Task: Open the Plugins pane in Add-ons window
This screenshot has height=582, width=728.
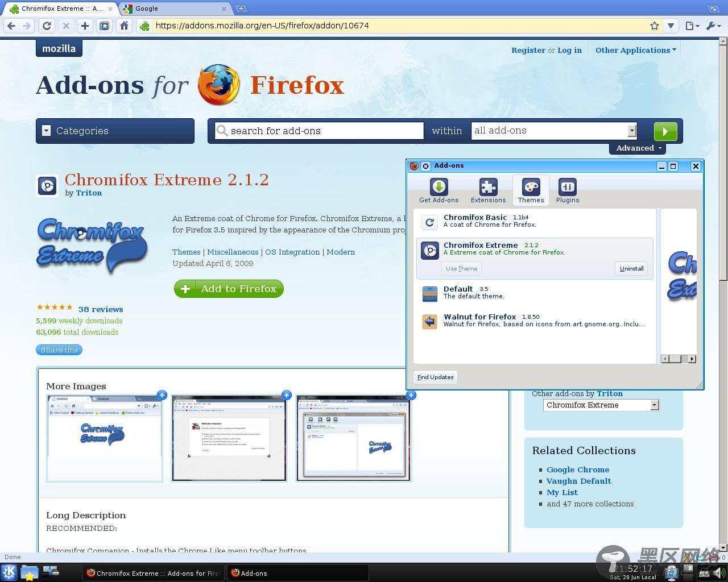Action: (x=568, y=190)
